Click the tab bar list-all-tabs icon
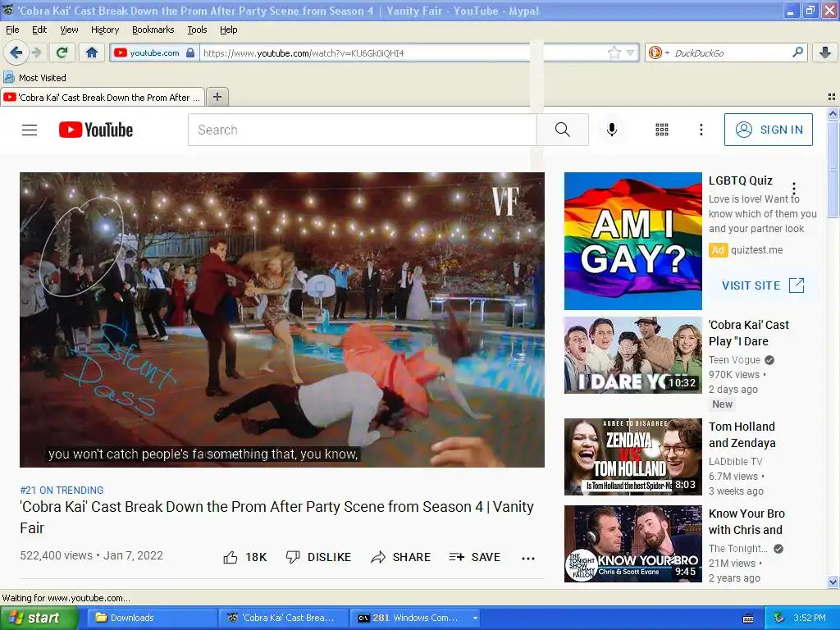 coord(832,97)
